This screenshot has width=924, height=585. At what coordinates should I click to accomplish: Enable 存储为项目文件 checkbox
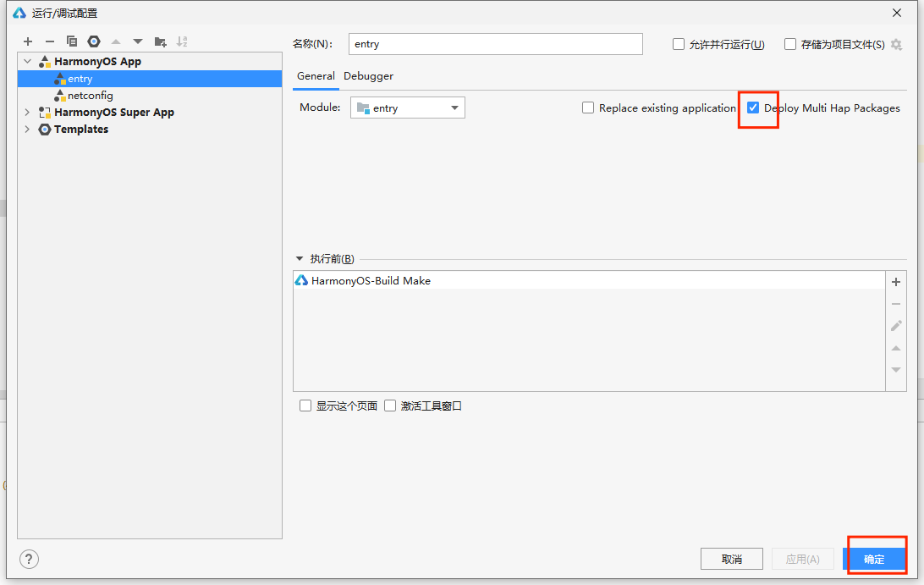click(x=790, y=44)
